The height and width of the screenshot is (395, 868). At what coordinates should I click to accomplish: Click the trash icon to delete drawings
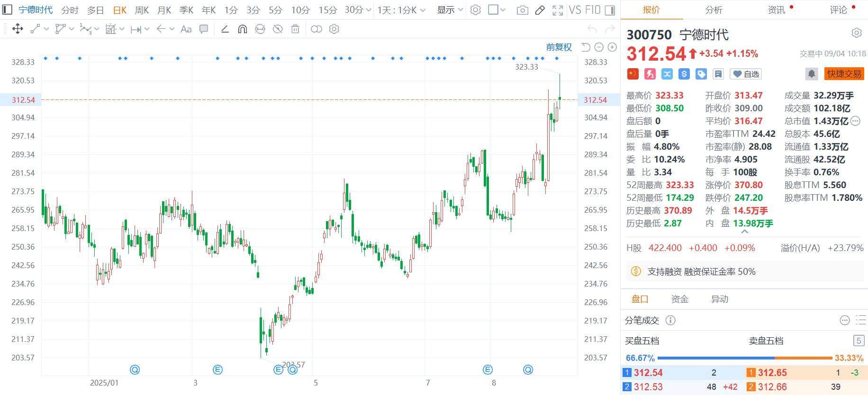(295, 29)
